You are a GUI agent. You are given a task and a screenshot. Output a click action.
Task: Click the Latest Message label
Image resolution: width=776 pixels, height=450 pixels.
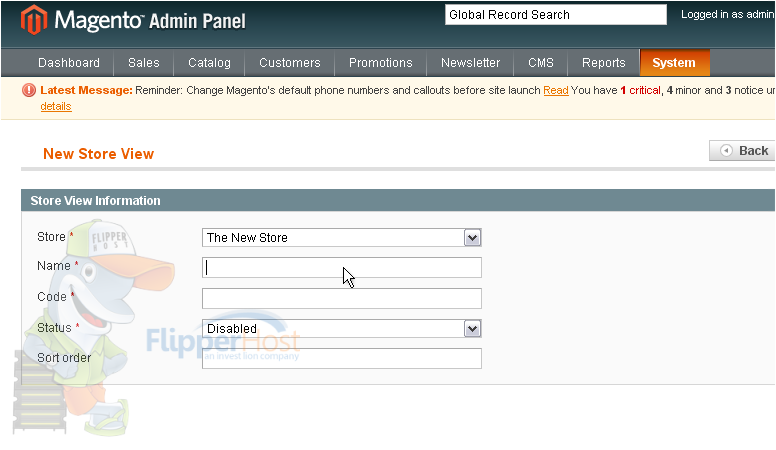87,90
